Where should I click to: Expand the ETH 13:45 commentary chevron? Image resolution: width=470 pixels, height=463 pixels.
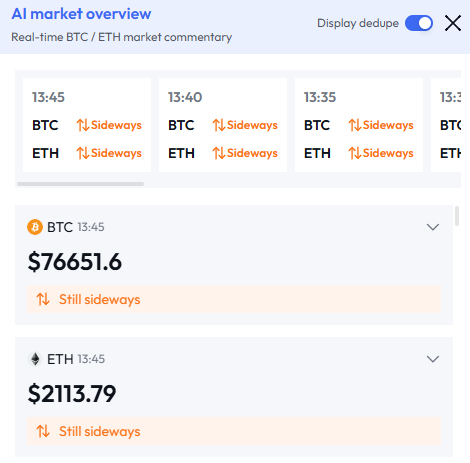pos(433,359)
